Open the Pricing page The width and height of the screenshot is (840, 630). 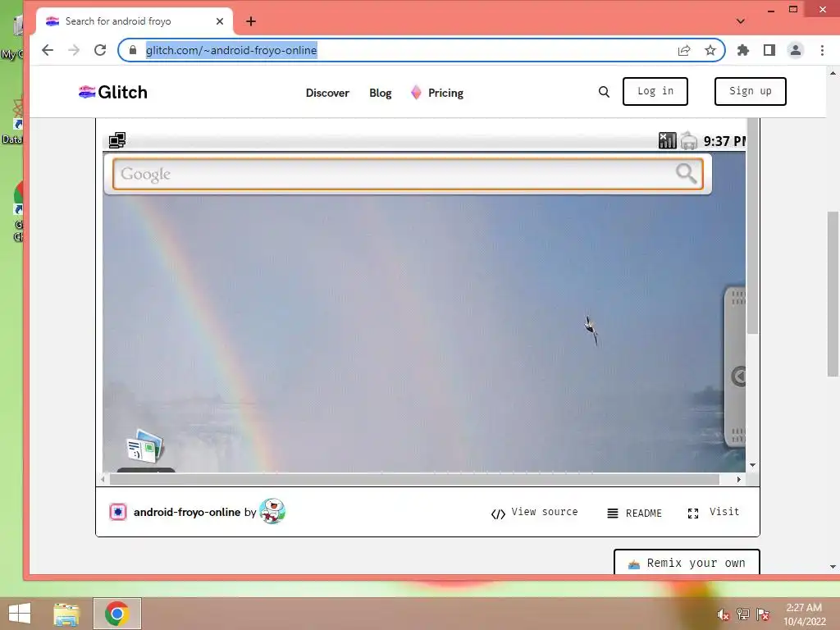tap(437, 93)
